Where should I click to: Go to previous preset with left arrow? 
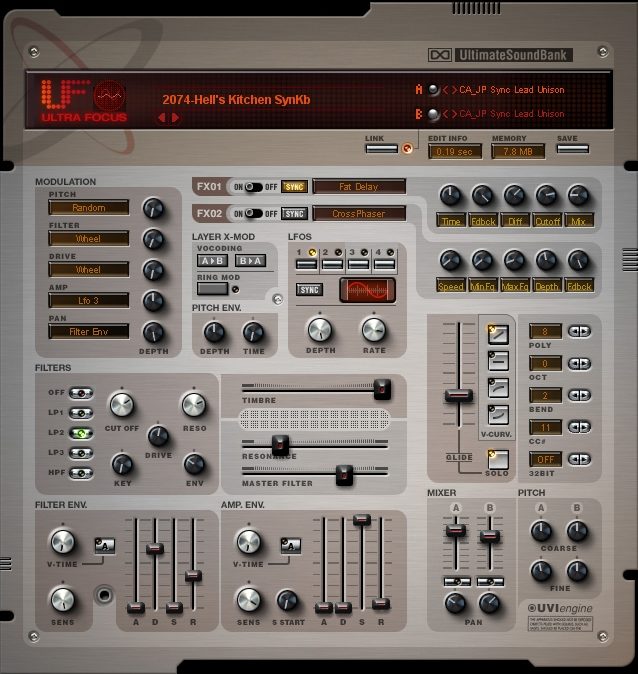coord(162,117)
